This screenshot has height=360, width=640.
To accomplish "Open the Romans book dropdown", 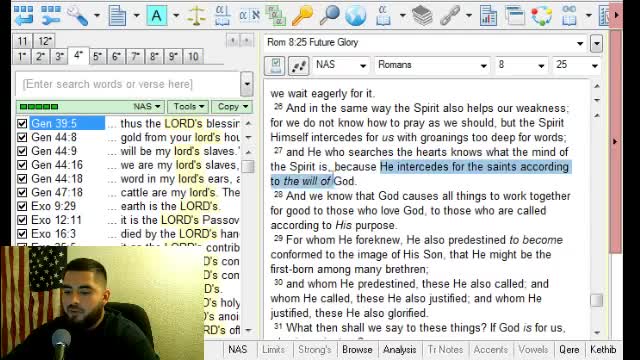I will (483, 65).
